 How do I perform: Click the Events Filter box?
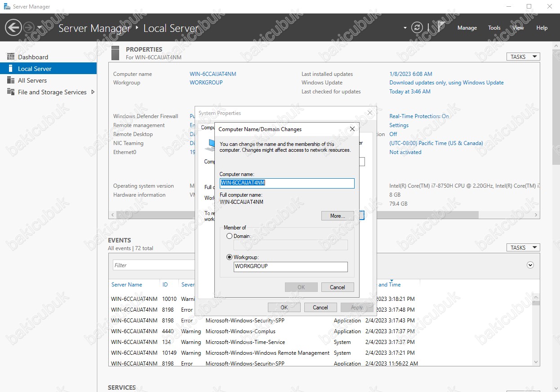(154, 265)
